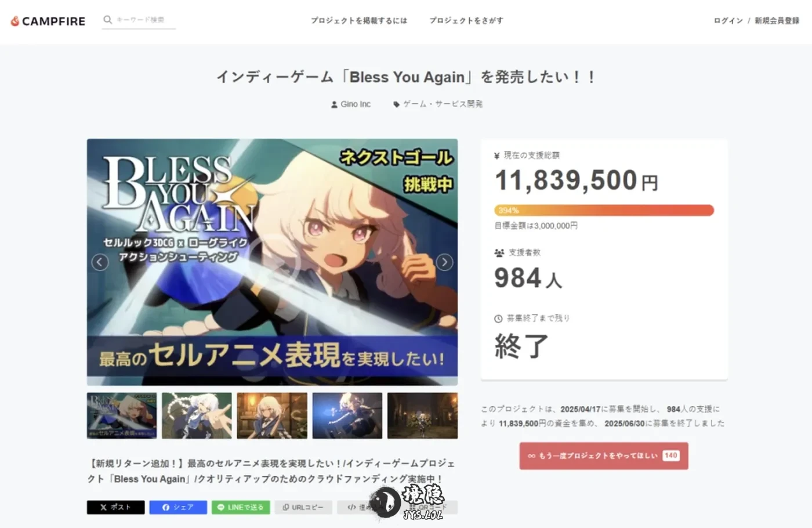Open ゲーム・サービス開発 category tag
Viewport: 812px width, 528px height.
(438, 104)
